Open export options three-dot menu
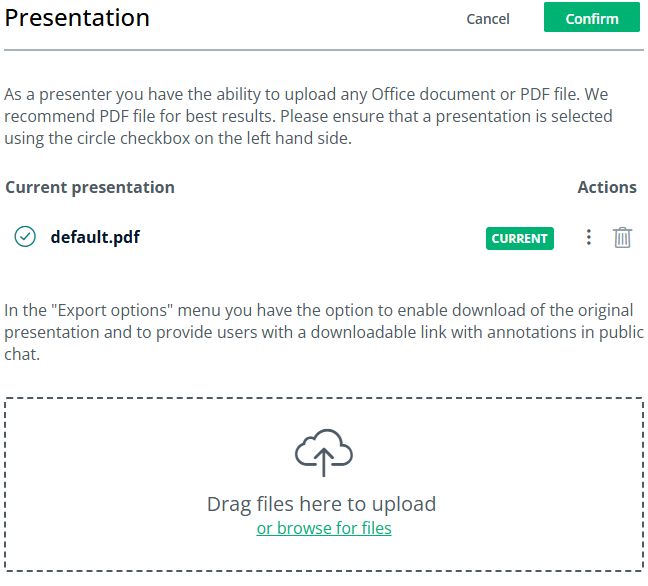 (x=588, y=238)
